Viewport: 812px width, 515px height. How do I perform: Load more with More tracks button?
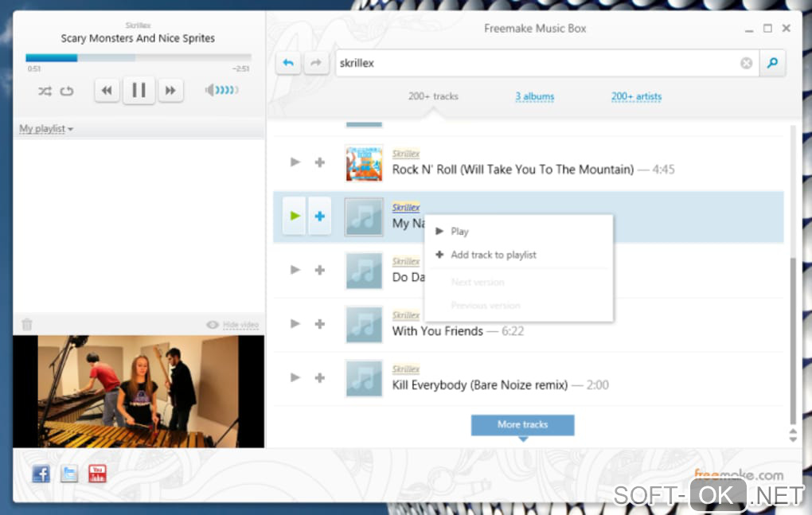(522, 425)
